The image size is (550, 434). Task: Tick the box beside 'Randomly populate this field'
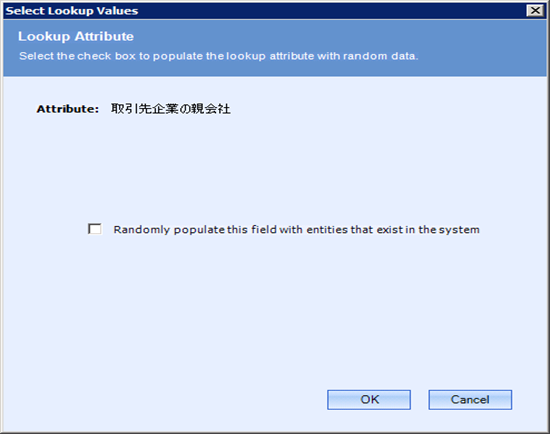click(x=95, y=229)
